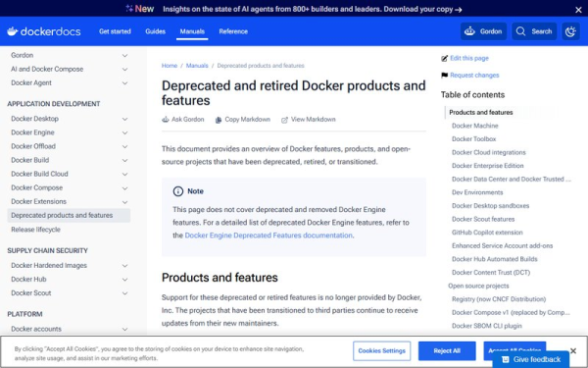Click the Edit this page link text
This screenshot has height=368, width=588.
point(469,58)
